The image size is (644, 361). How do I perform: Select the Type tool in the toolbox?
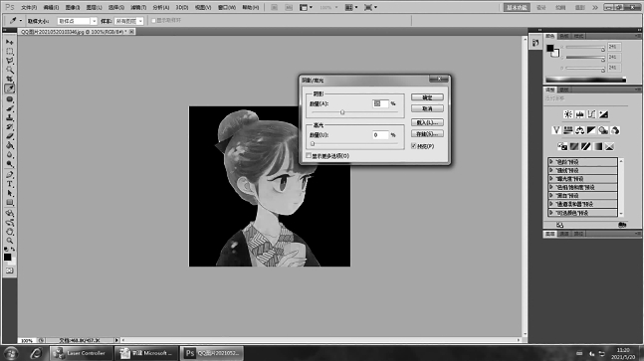click(9, 184)
